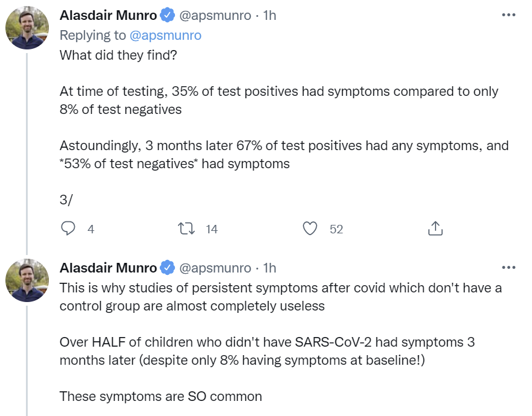532x416 pixels.
Task: Click Alasdair Munro name on second tweet
Action: pyautogui.click(x=109, y=268)
